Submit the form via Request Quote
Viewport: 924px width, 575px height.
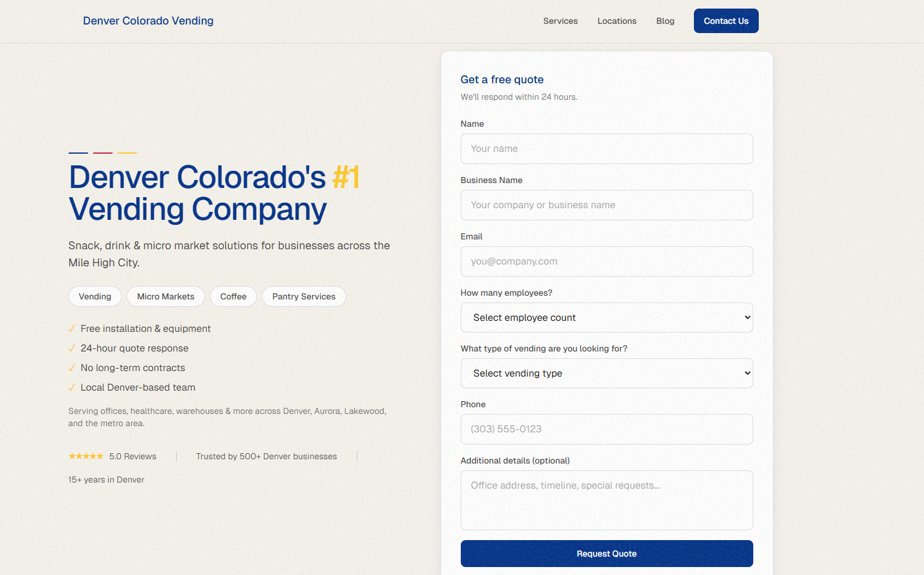point(606,553)
